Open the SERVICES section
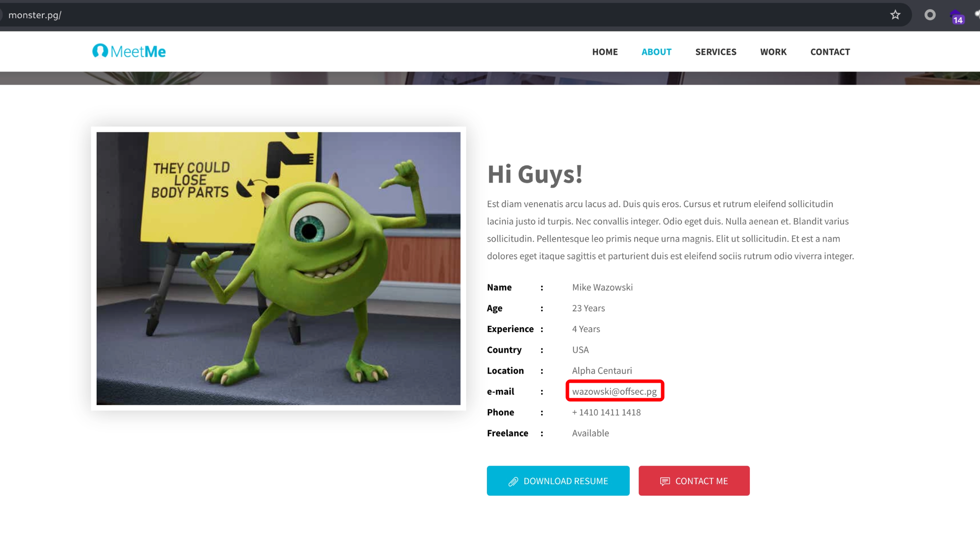This screenshot has width=980, height=538. click(715, 52)
